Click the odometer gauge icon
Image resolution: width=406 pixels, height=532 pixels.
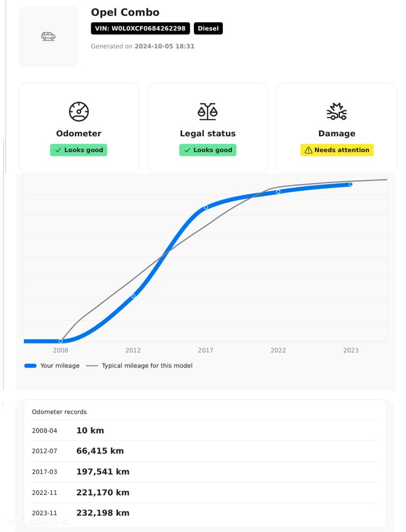(x=79, y=111)
